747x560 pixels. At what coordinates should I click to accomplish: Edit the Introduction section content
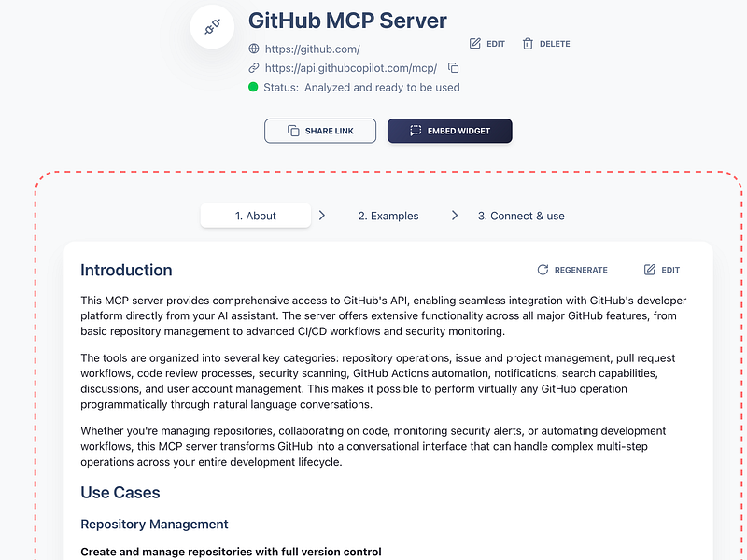(x=662, y=270)
